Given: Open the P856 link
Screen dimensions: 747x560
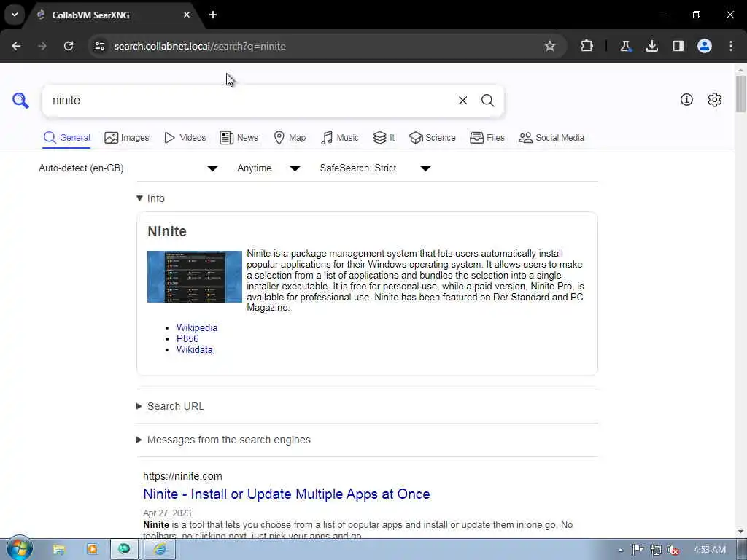Looking at the screenshot, I should pos(187,338).
